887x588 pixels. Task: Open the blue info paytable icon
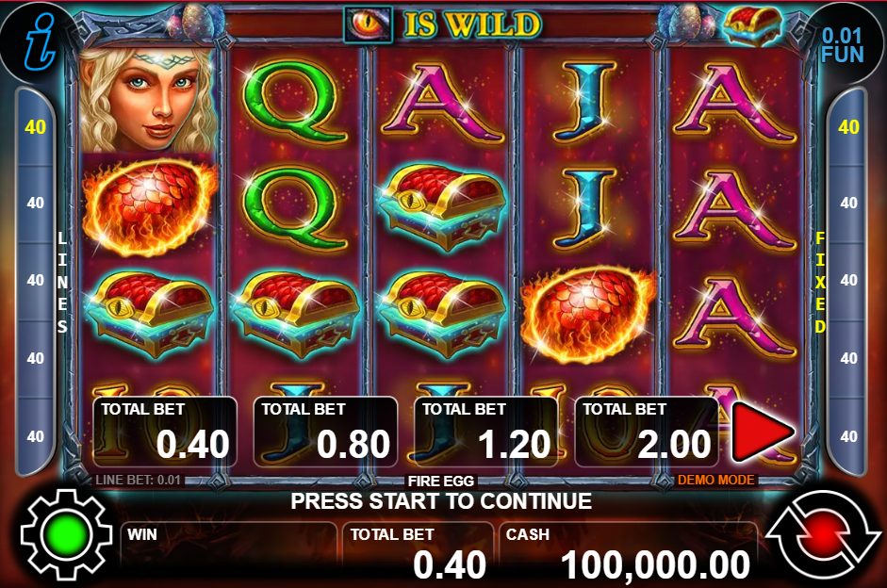[41, 42]
